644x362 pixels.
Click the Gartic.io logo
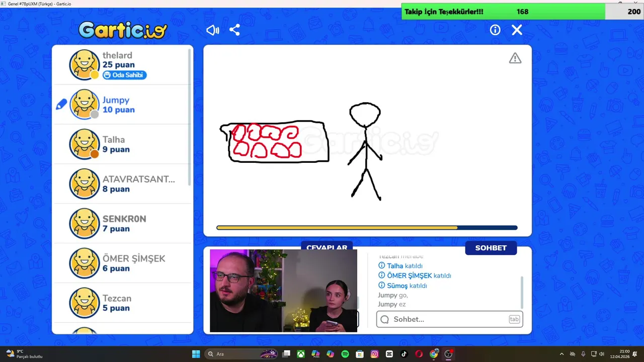(123, 30)
